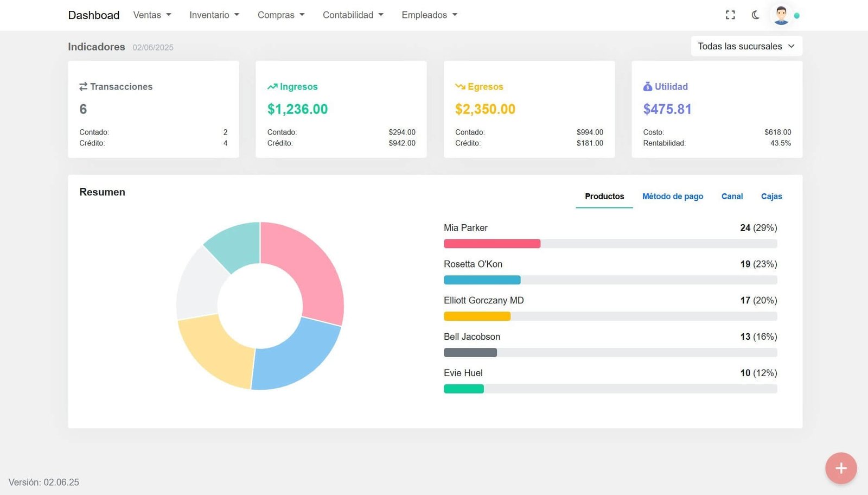Toggle fullscreen mode icon

730,15
